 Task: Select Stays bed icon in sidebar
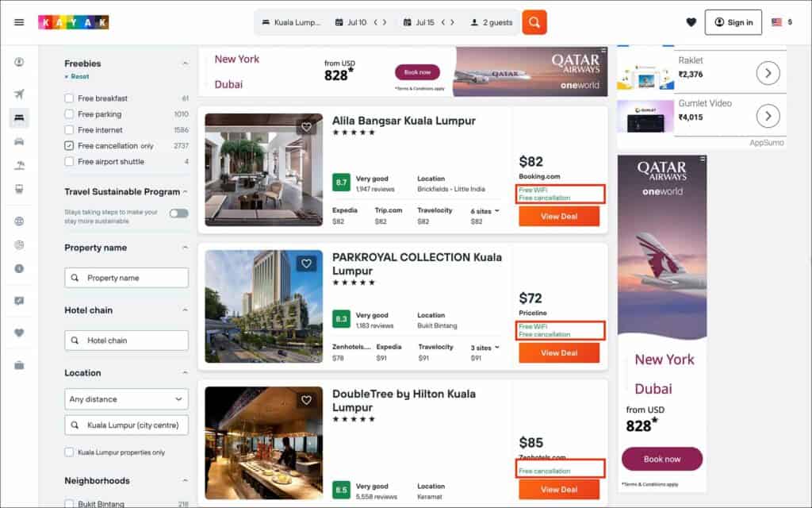[x=19, y=118]
